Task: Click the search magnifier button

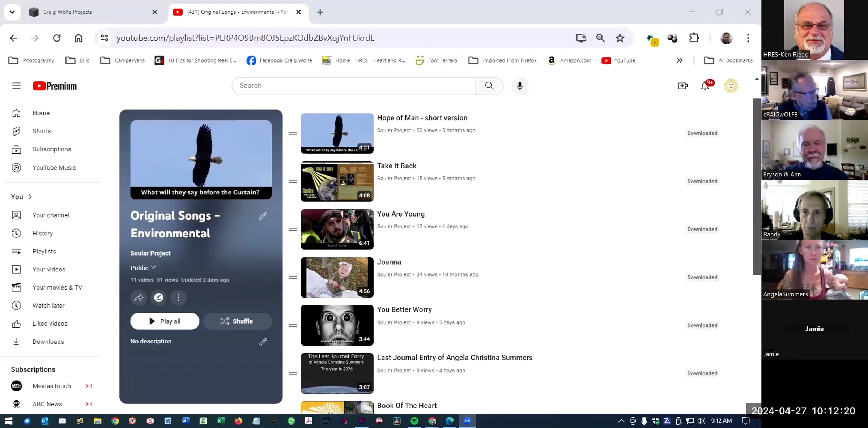Action: tap(489, 86)
